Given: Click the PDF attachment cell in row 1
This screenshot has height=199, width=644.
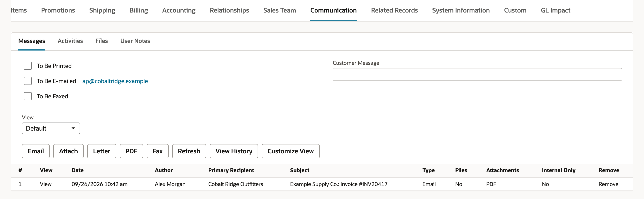Looking at the screenshot, I should click(x=491, y=184).
